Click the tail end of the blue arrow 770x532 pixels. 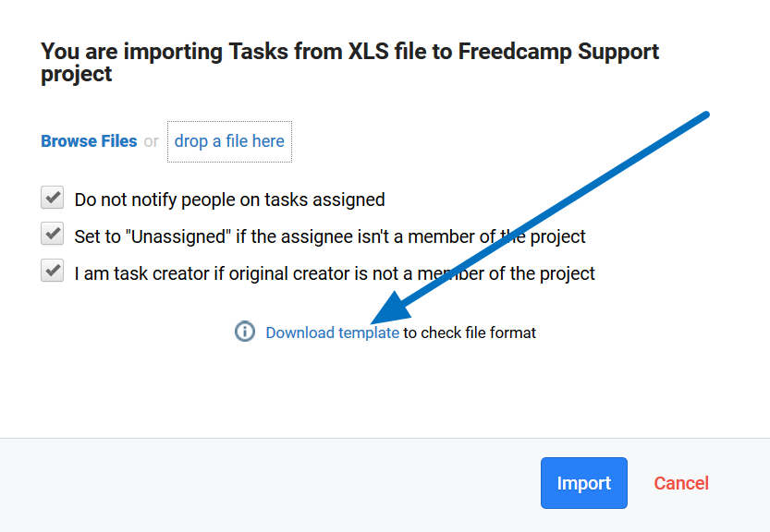coord(704,115)
